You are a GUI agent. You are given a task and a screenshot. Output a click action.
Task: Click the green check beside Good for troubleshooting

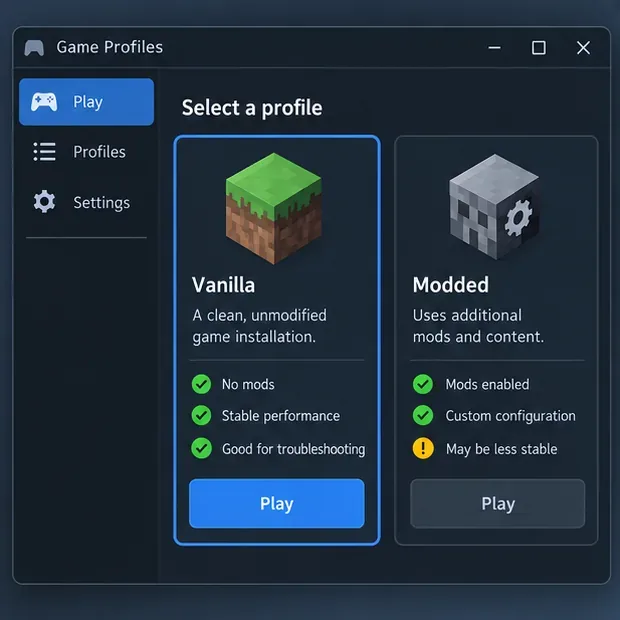(x=201, y=448)
